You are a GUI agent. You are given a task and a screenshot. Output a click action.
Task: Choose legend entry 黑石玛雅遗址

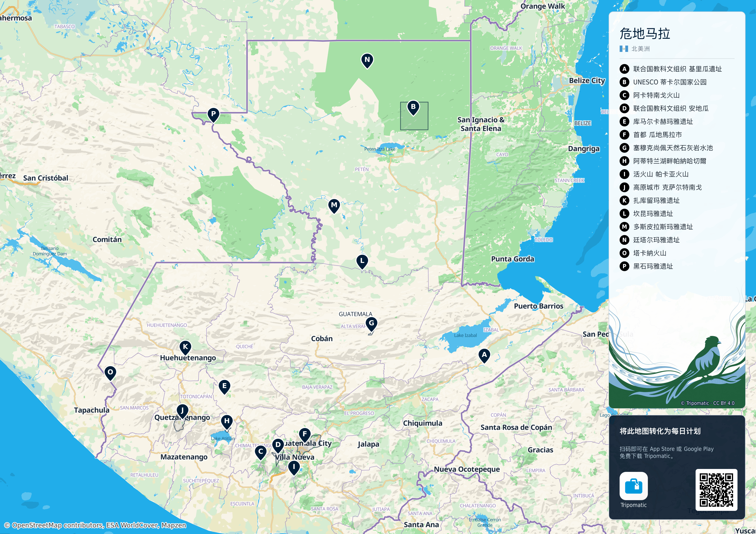pos(646,267)
